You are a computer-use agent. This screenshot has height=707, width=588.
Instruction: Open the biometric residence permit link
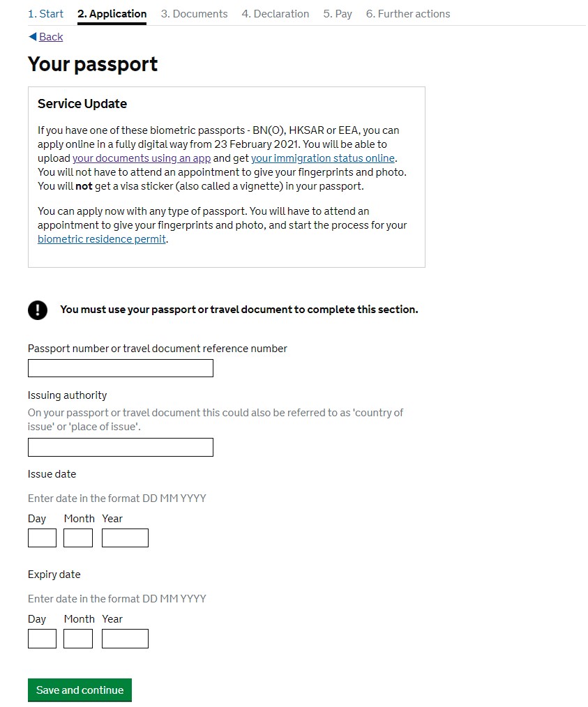(x=102, y=239)
